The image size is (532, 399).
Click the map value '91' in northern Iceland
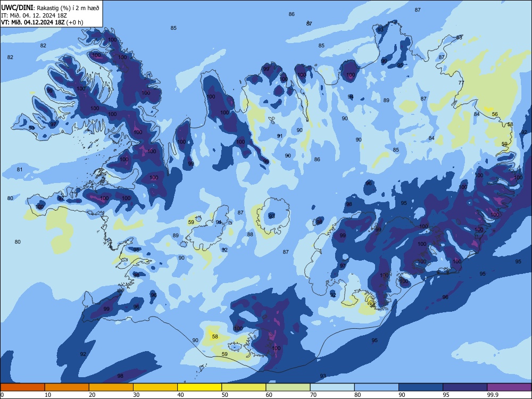tap(280, 136)
